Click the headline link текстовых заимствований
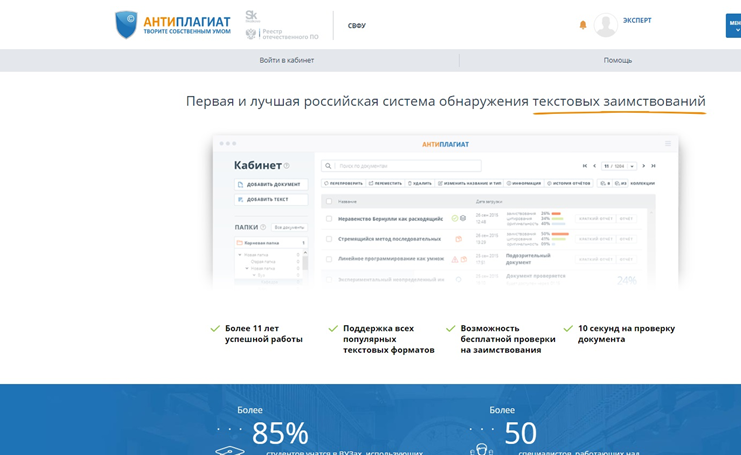Viewport: 741px width, 455px height. point(619,101)
